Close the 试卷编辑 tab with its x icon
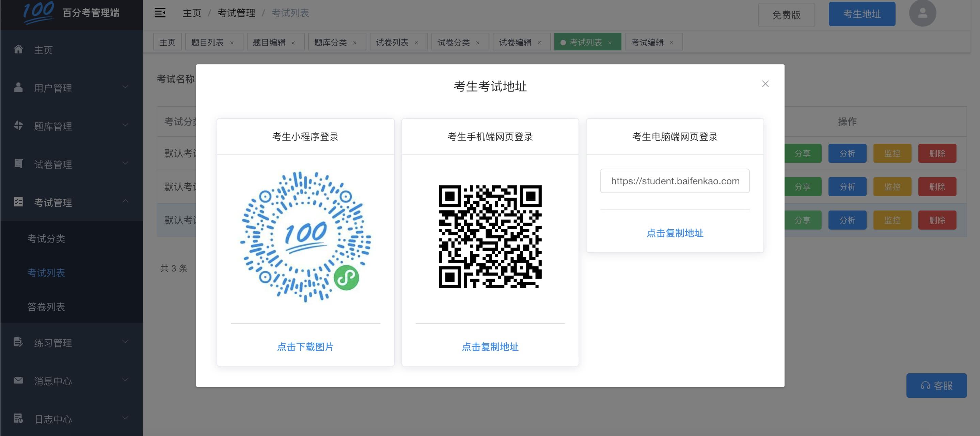 click(x=539, y=43)
